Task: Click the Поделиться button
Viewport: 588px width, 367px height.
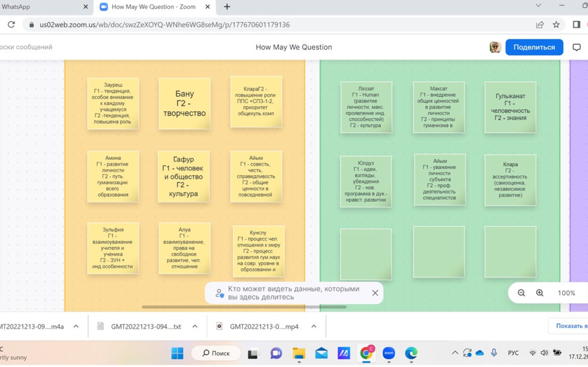Action: tap(534, 47)
